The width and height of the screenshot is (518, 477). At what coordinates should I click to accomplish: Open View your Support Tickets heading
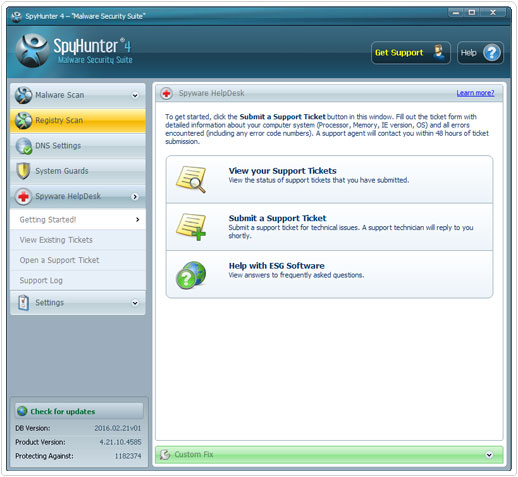click(x=282, y=171)
